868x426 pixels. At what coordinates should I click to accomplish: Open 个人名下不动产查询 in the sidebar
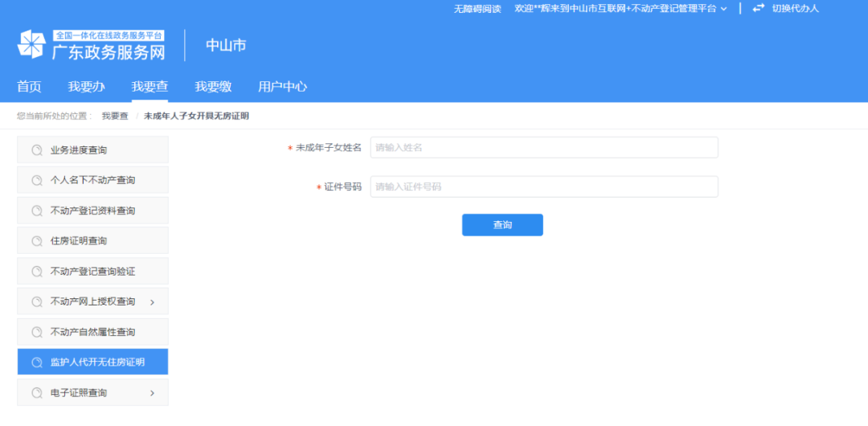[x=93, y=180]
